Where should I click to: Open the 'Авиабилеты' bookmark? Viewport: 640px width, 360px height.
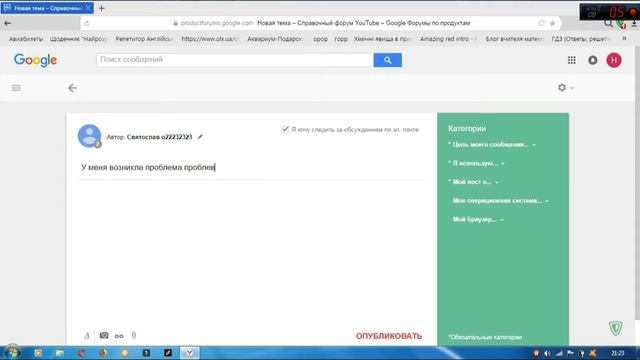pos(26,39)
